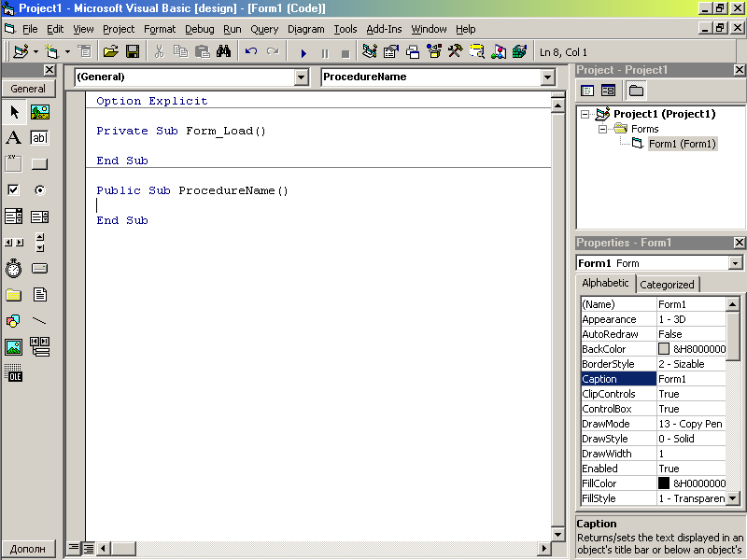
Task: Select the Caption property row
Action: coord(653,379)
